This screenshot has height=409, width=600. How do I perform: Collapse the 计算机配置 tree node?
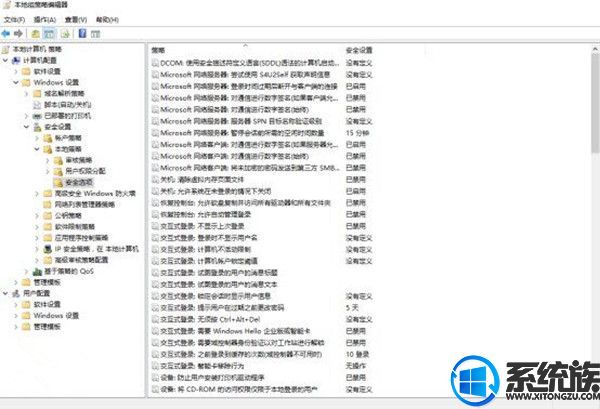(x=5, y=60)
